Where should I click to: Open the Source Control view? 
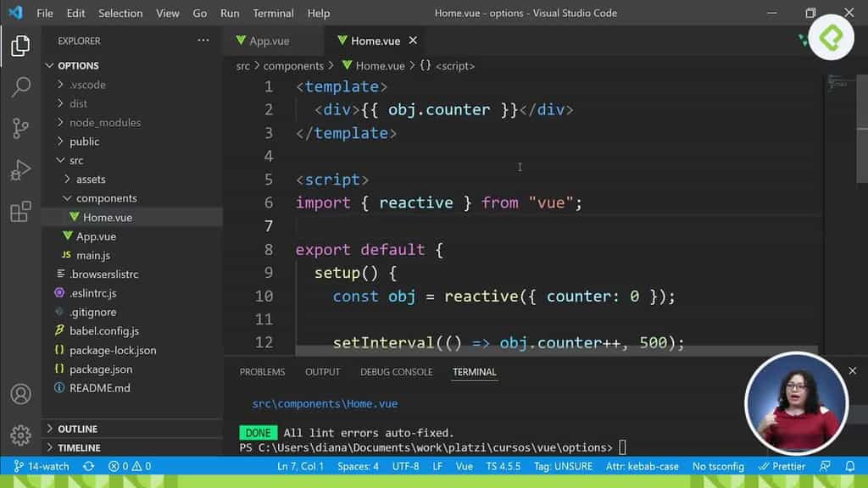coord(21,127)
